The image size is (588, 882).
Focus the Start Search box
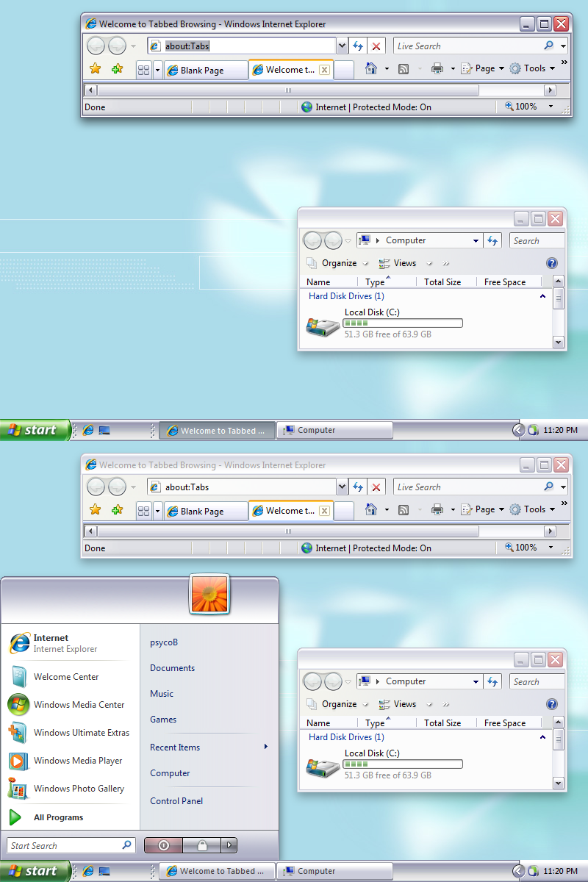71,846
